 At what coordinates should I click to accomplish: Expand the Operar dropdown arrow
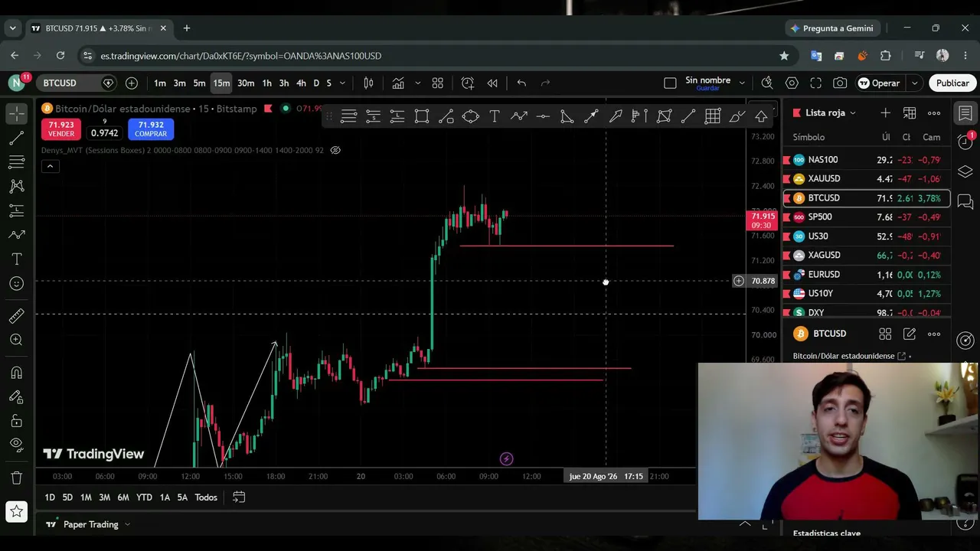pyautogui.click(x=914, y=83)
